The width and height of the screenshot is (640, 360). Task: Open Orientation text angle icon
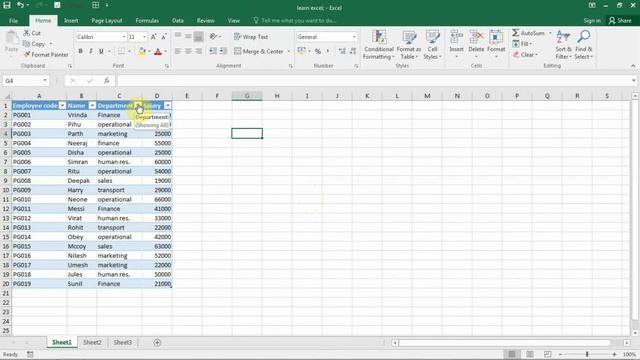pos(213,37)
